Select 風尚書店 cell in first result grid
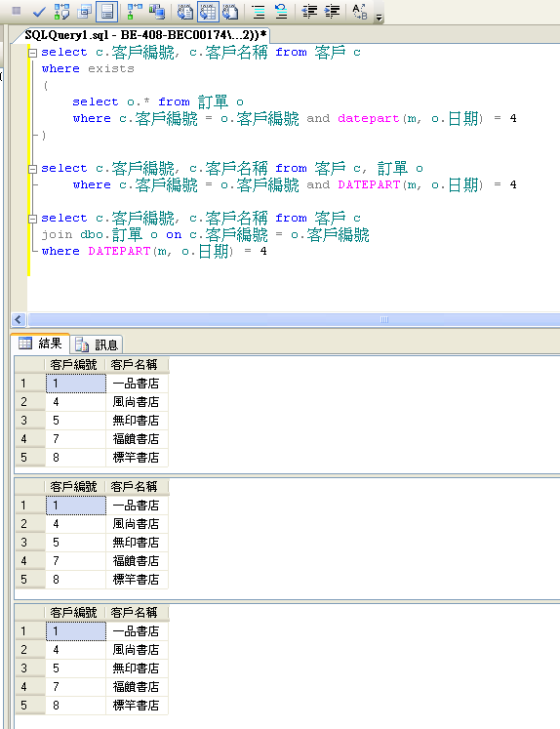The width and height of the screenshot is (560, 729). [x=137, y=402]
